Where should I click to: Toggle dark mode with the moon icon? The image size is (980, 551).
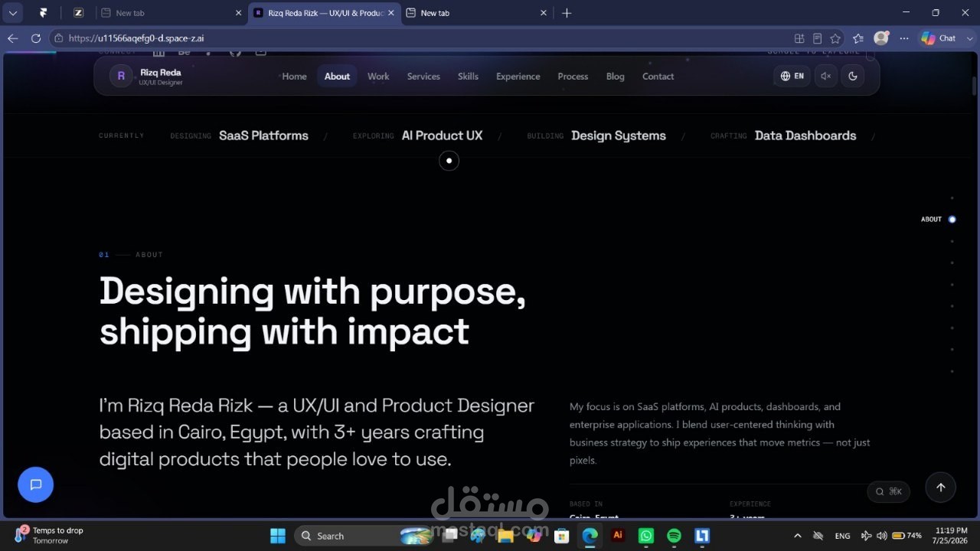(853, 76)
